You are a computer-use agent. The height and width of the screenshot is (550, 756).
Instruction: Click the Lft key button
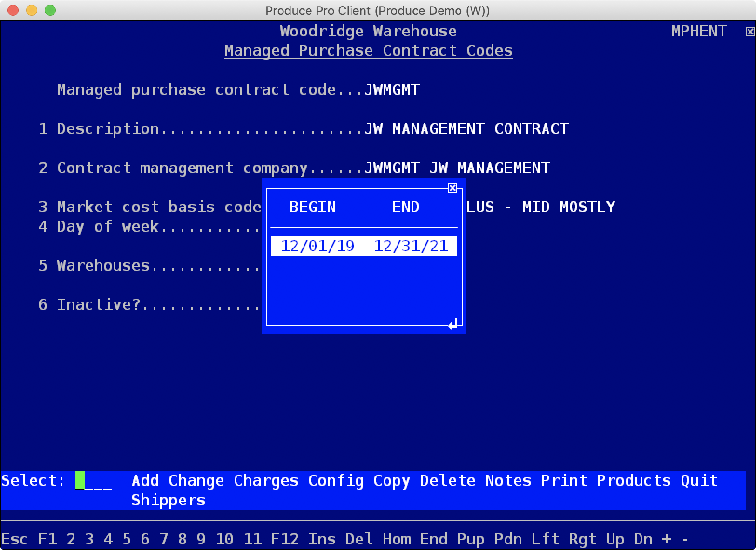pos(545,539)
